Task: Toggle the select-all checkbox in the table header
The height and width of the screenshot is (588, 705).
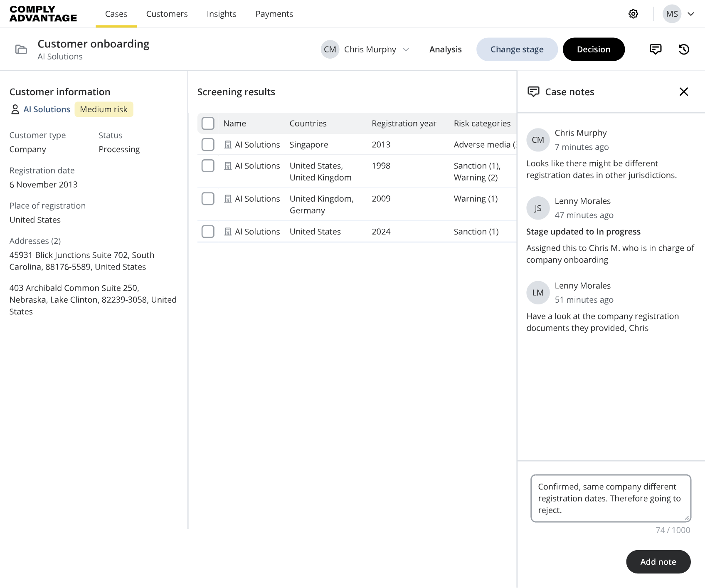Action: 208,123
